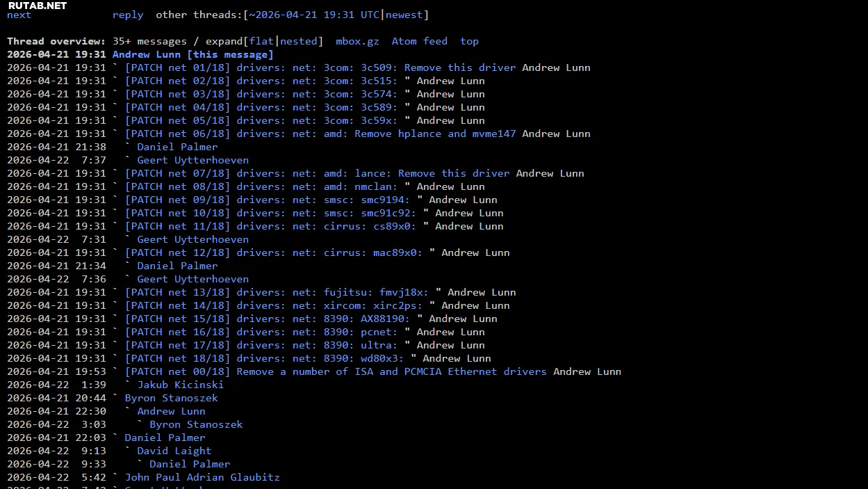Open PATCH net 18/18 8390 wd80x3 message
This screenshot has height=489, width=868.
tap(264, 358)
